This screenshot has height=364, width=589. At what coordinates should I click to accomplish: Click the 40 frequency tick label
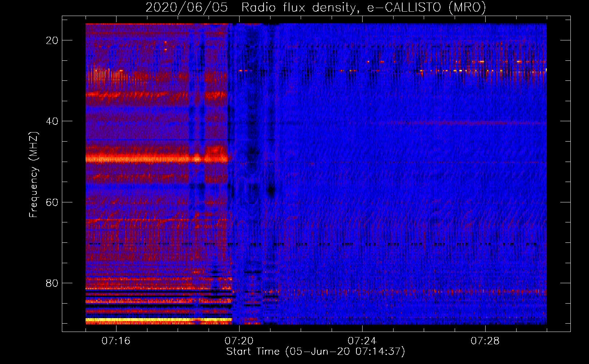point(52,121)
